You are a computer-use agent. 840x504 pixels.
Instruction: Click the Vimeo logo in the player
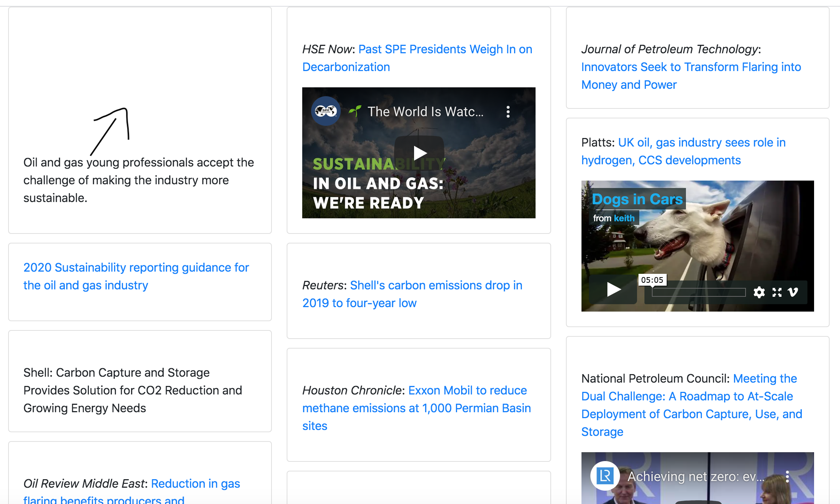pyautogui.click(x=793, y=292)
